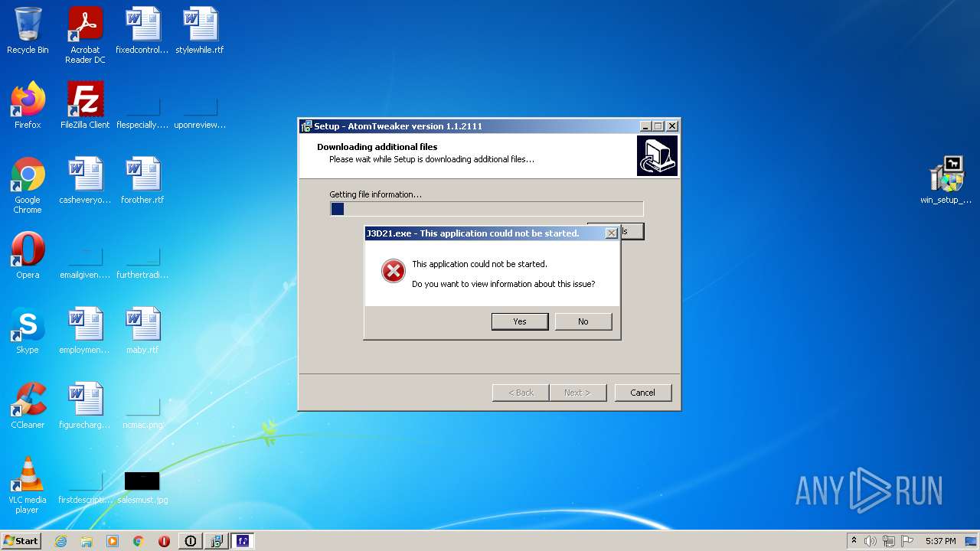Click the 5:37 PM taskbar clock
Image resolution: width=980 pixels, height=551 pixels.
940,541
